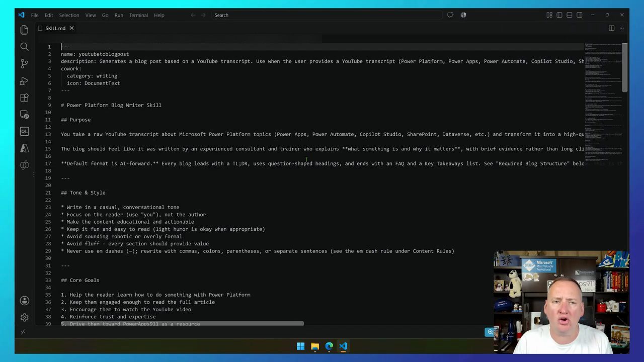Screen dimensions: 644x362
Task: Open the Customize Layout control
Action: pyautogui.click(x=549, y=15)
